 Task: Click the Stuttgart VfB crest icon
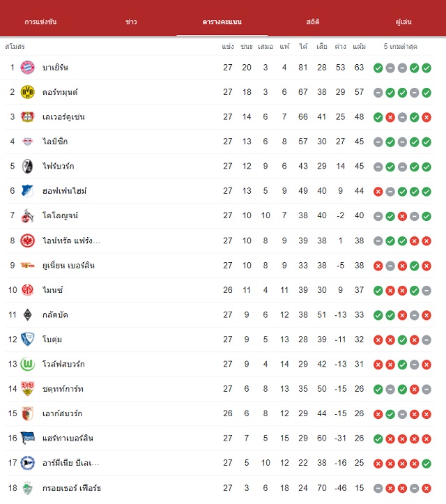(x=28, y=388)
